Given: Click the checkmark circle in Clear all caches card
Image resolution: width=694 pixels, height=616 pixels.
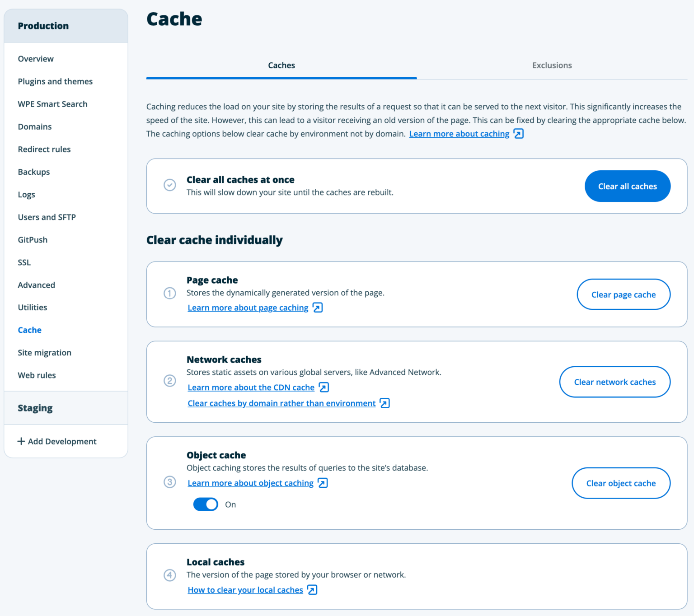Looking at the screenshot, I should (169, 185).
